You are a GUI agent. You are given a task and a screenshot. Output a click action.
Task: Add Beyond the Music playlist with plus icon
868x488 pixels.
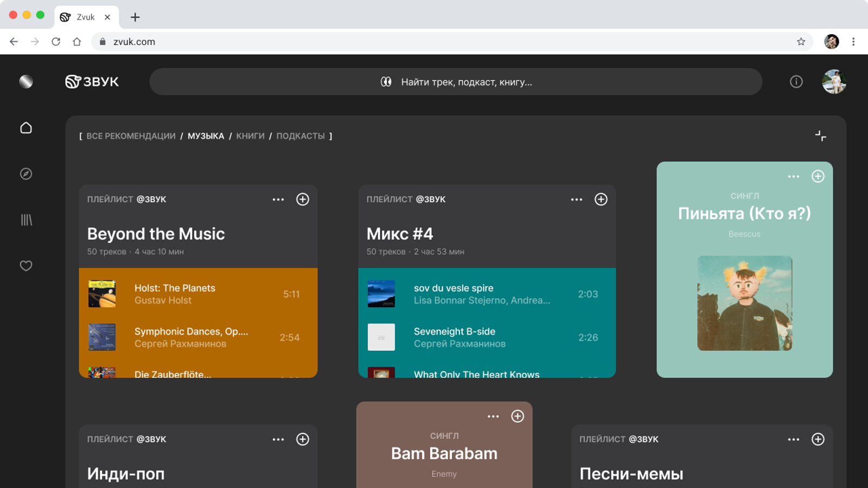[303, 200]
